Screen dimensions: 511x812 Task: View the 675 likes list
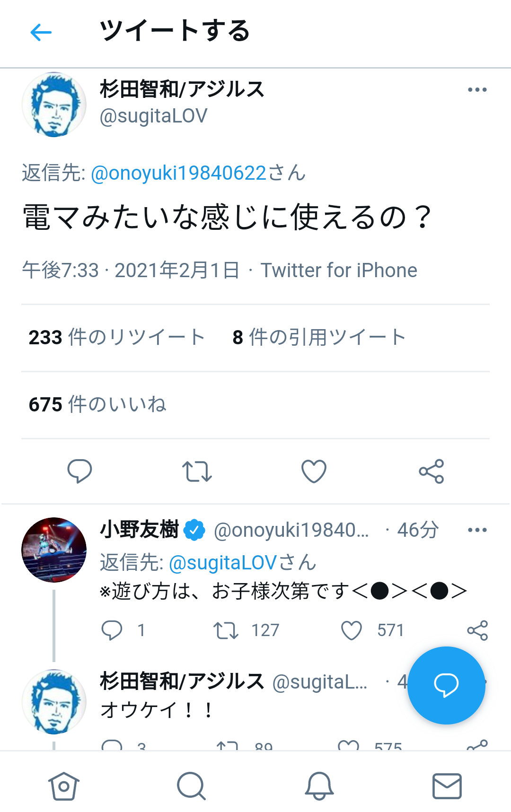tap(97, 405)
